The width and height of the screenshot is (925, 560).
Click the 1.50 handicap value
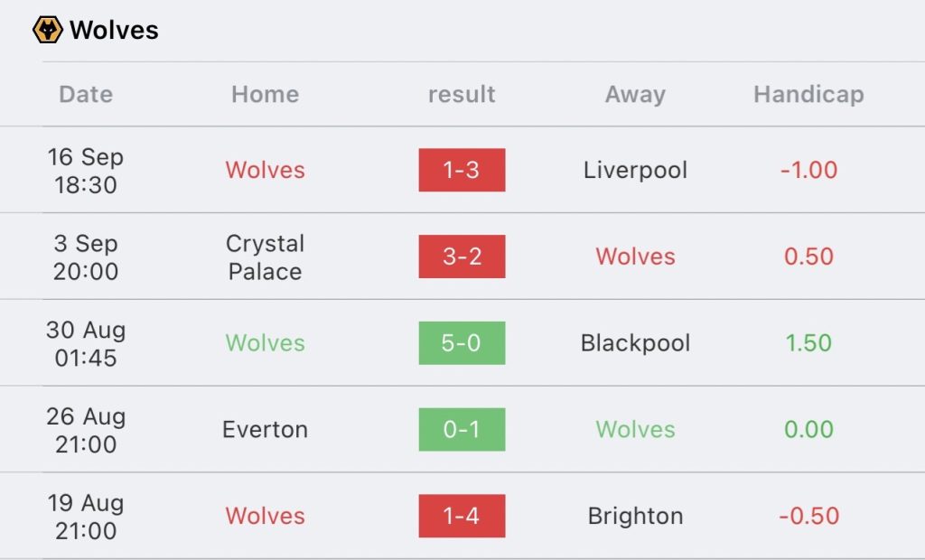click(808, 343)
